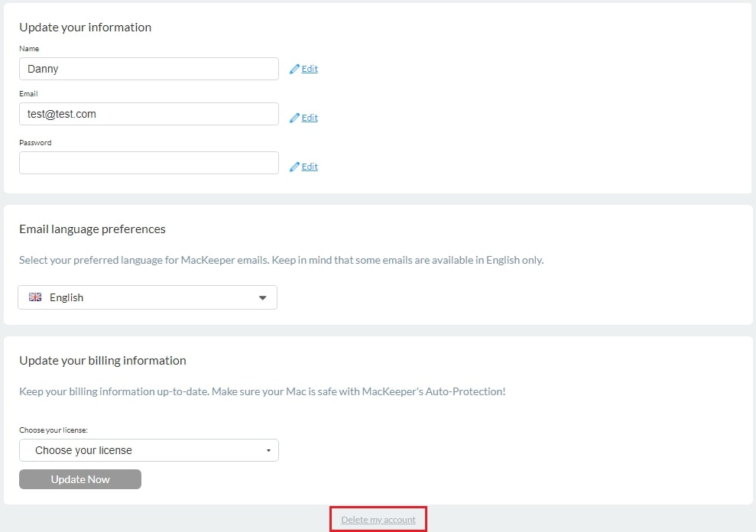
Task: Open the Edit link for Password
Action: click(310, 167)
